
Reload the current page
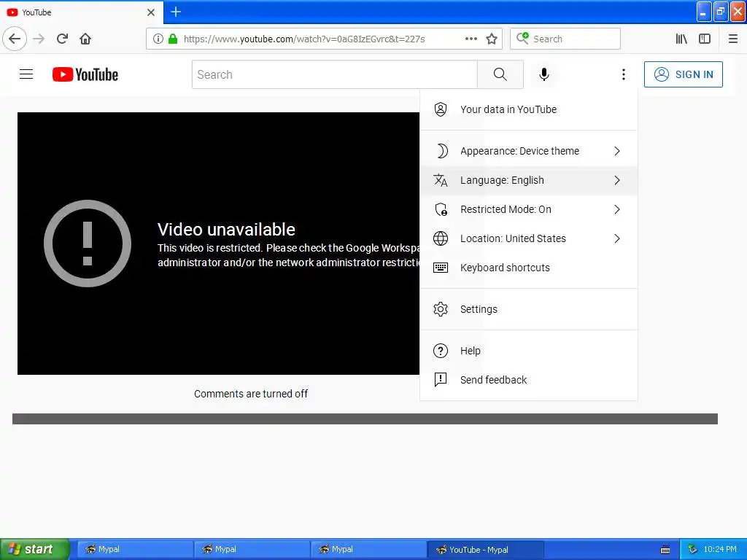click(x=62, y=39)
